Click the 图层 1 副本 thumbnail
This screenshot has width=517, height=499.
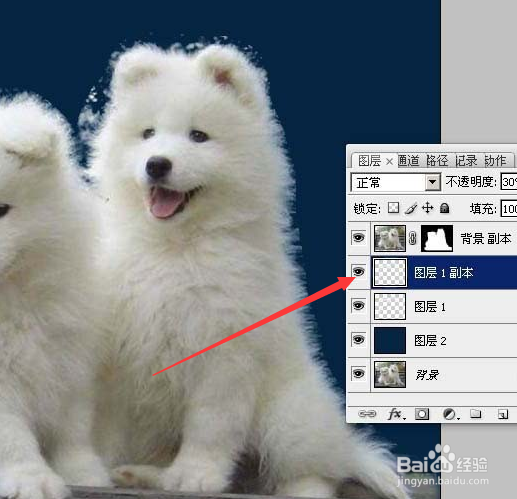pos(390,272)
